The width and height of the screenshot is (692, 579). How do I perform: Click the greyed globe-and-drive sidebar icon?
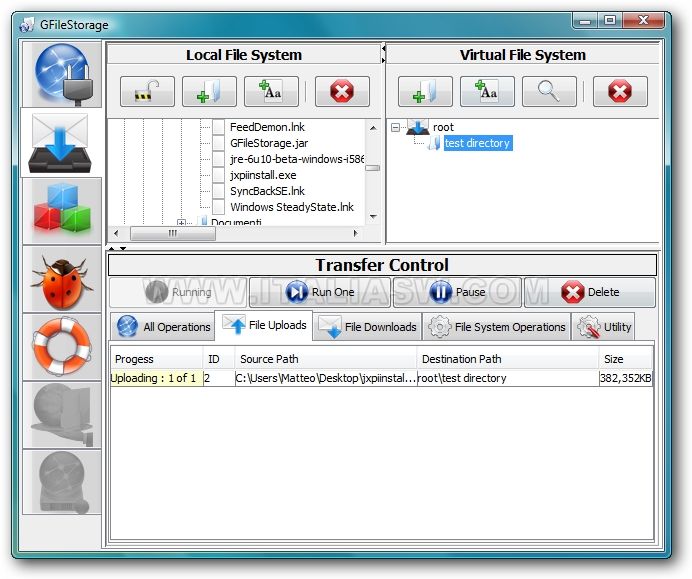point(62,482)
